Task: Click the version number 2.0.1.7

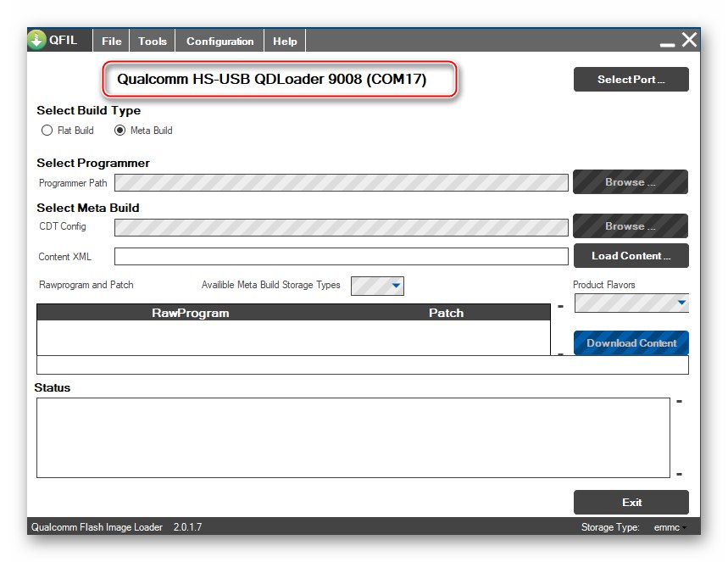Action: pos(187,527)
